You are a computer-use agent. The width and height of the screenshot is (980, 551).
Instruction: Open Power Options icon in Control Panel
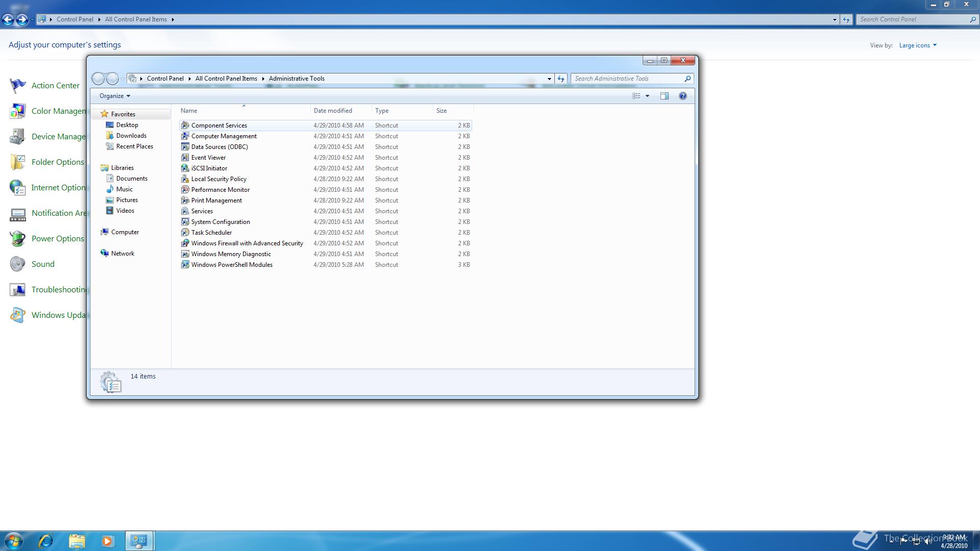(x=17, y=239)
